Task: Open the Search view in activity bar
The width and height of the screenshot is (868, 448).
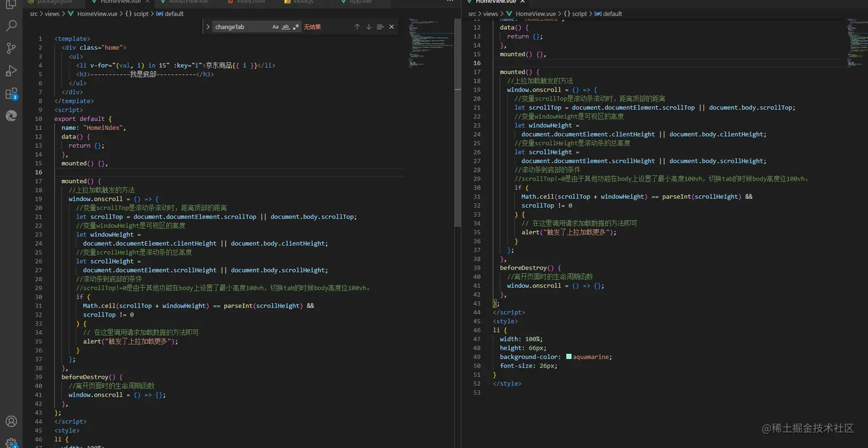Action: (x=11, y=26)
